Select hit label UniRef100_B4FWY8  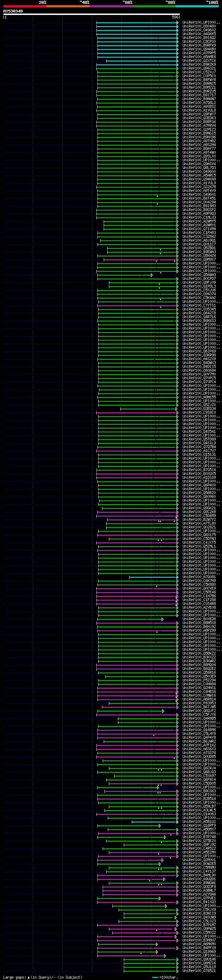tap(199, 80)
